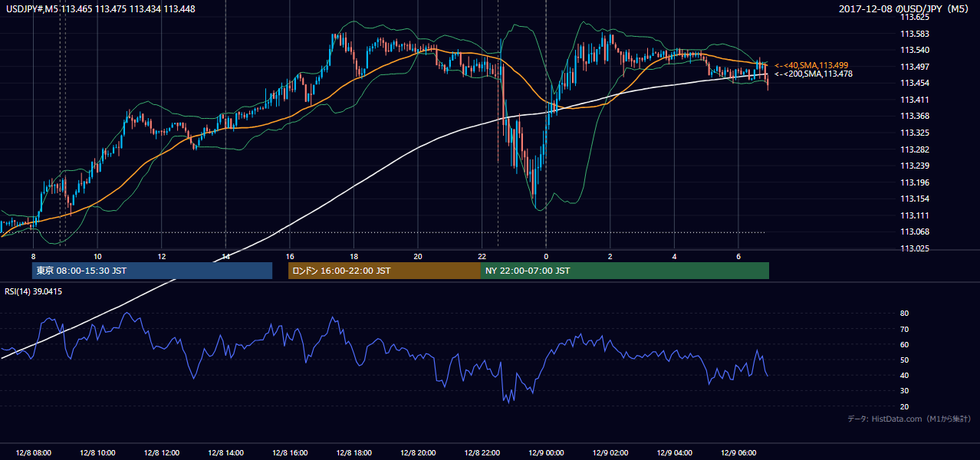Click hour label 22 below price chart
The image size is (980, 460).
point(482,256)
